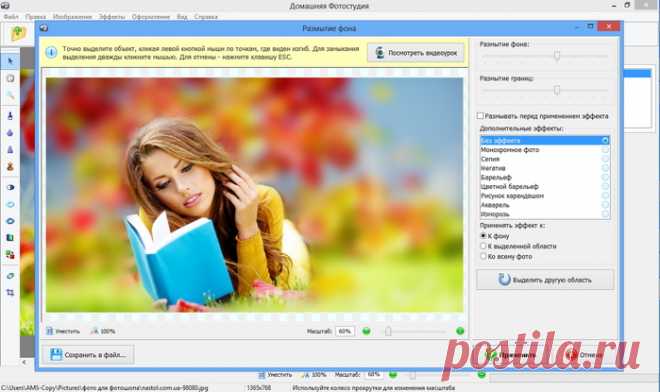This screenshot has width=660, height=392.
Task: Enable the Размывать перед применением эффекта checkbox
Action: [480, 116]
